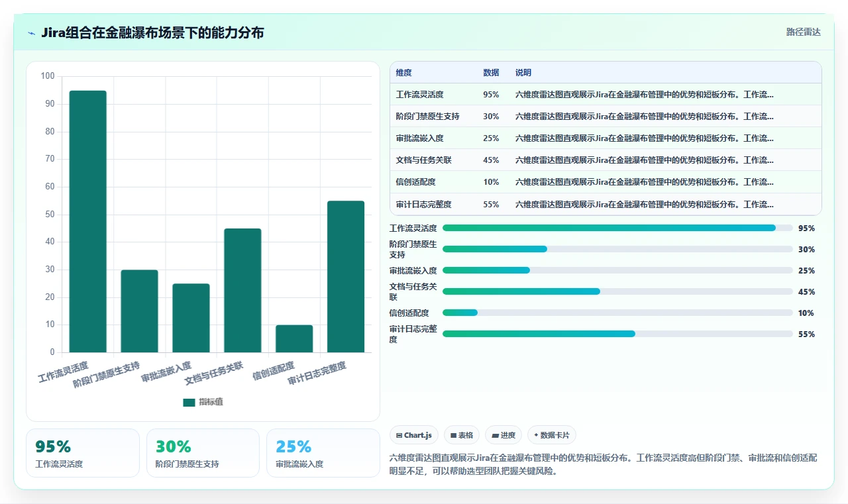
Task: Click the 55% label after the progress bar
Action: (x=806, y=334)
